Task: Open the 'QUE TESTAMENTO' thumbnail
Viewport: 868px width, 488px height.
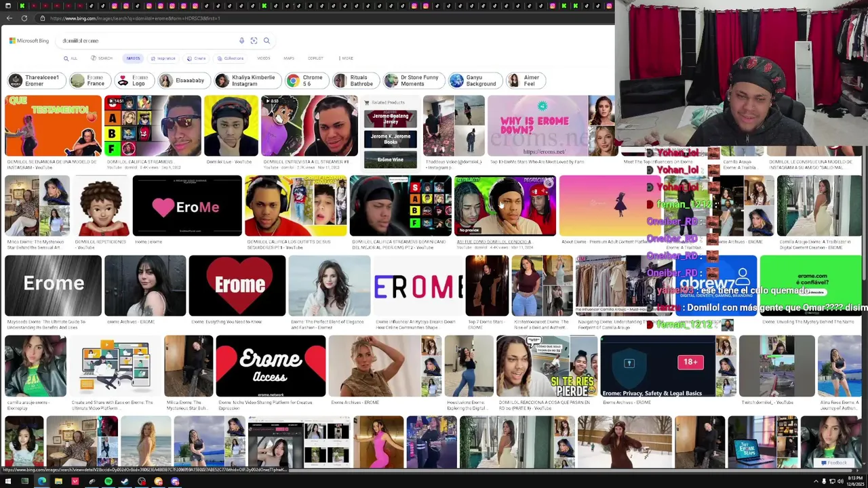Action: 53,126
